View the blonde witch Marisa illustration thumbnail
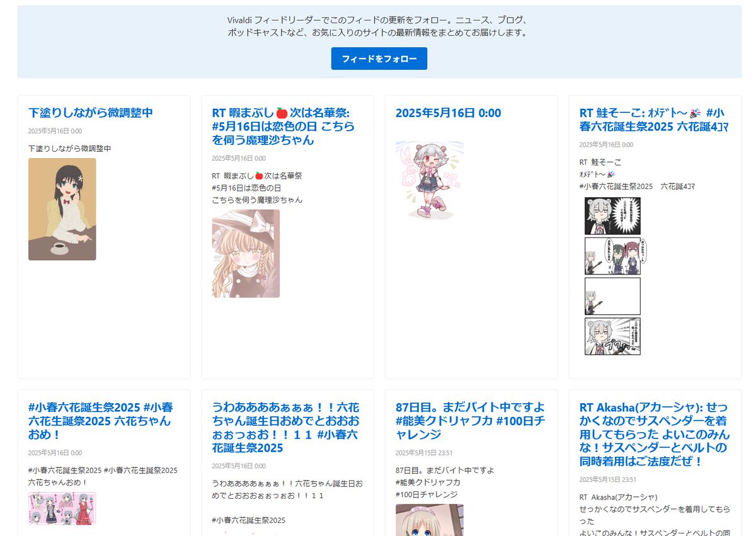Screen dimensions: 756x536 click(x=246, y=254)
